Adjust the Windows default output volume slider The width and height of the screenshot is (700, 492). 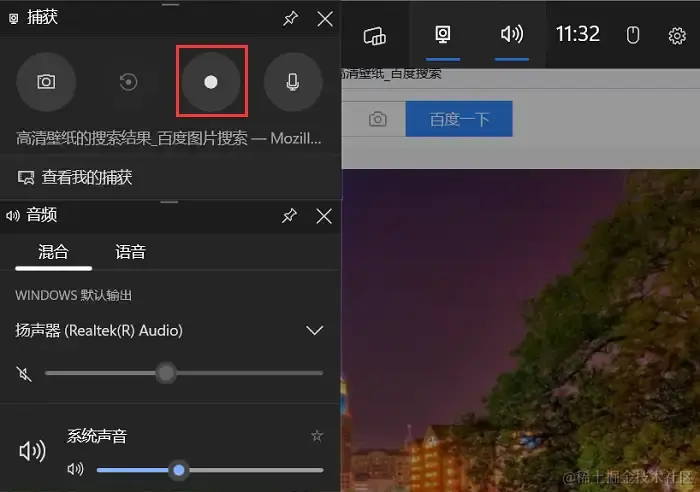(x=184, y=373)
